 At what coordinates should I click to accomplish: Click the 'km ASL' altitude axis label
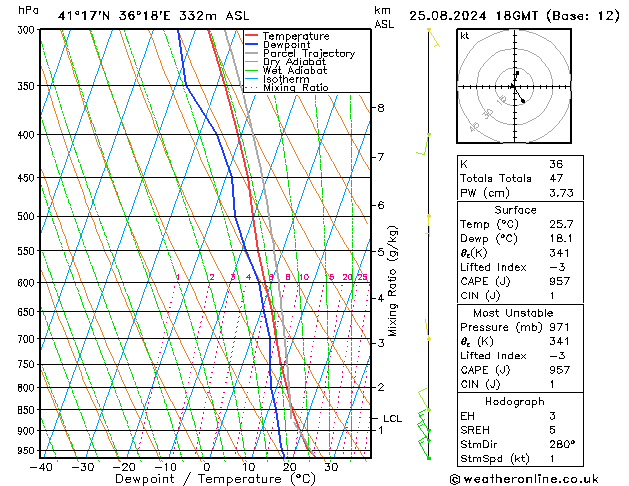[x=384, y=17]
